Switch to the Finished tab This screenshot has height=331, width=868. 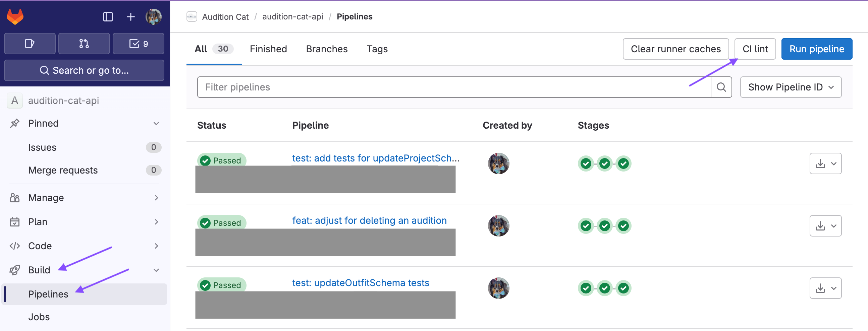[x=268, y=49]
